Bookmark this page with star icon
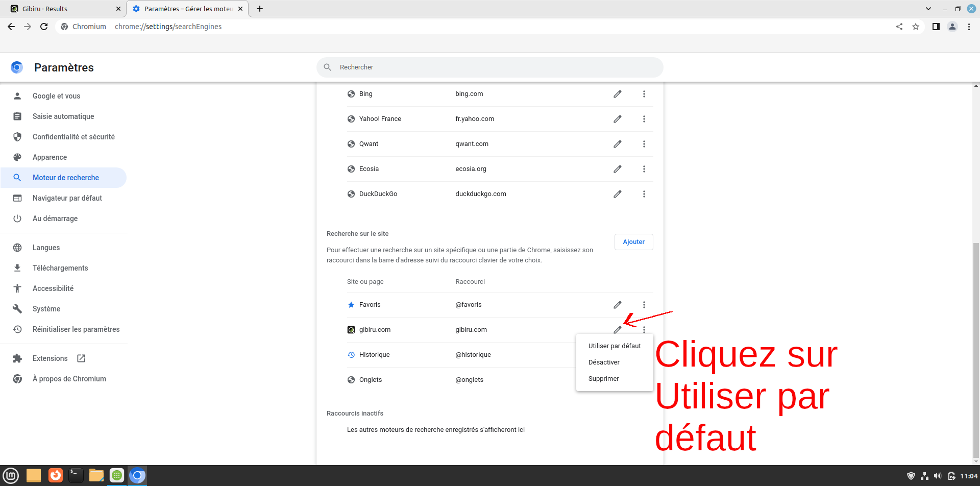 point(915,27)
